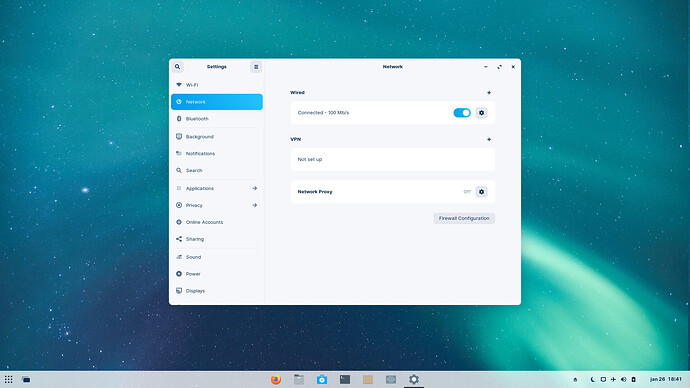Open the Sharing label in the sidebar
Screen dimensions: 690x388
[195, 239]
